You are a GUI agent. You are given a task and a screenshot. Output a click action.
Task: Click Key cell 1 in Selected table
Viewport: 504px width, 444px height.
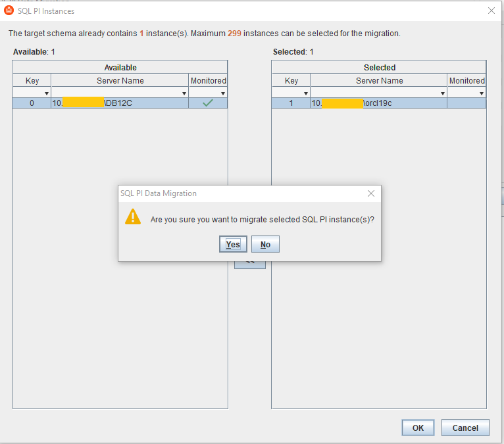tap(291, 103)
